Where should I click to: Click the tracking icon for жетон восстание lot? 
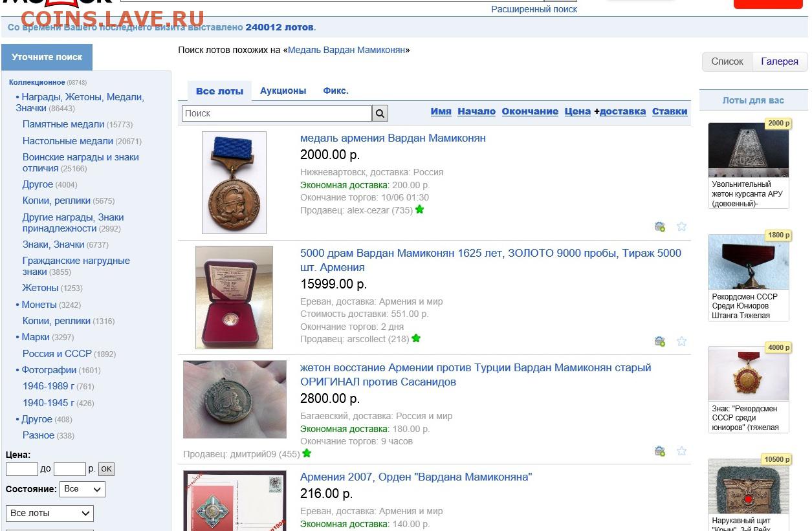[x=660, y=451]
